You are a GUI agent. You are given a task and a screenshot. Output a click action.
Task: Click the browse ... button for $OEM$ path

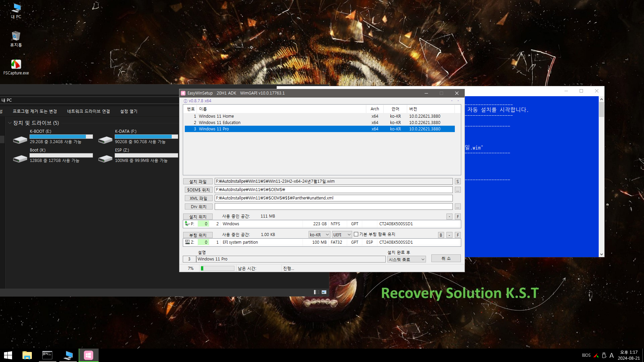tap(458, 190)
